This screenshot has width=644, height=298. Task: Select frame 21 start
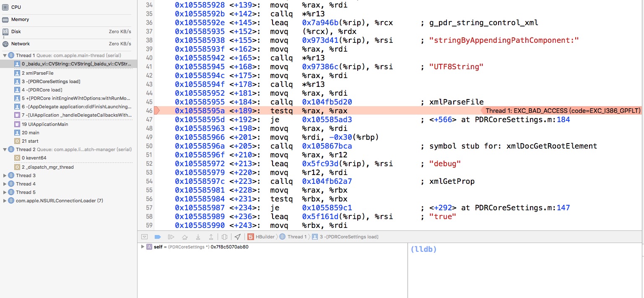pyautogui.click(x=68, y=141)
